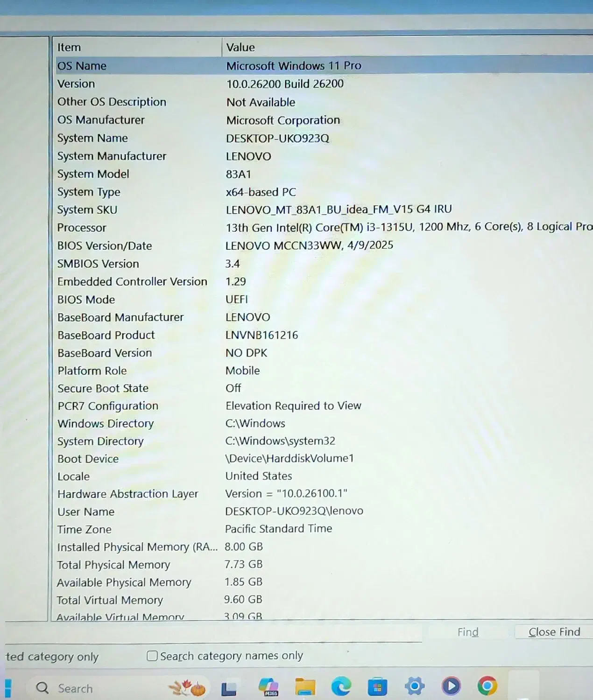
Task: Select the 'Time Zone' row
Action: coord(325,529)
